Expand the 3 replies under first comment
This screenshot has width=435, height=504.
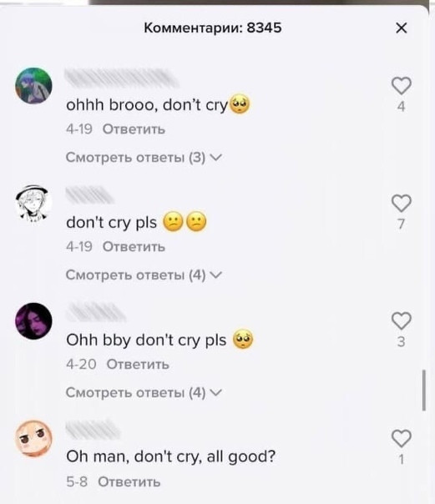tap(144, 158)
